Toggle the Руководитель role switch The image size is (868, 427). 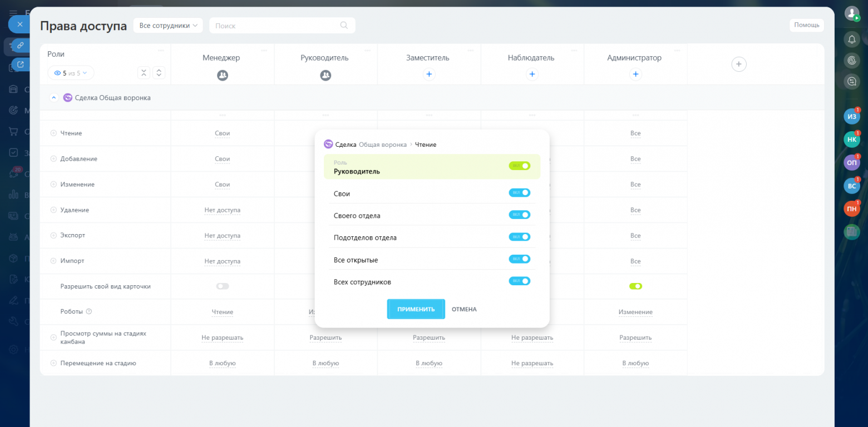(x=520, y=166)
